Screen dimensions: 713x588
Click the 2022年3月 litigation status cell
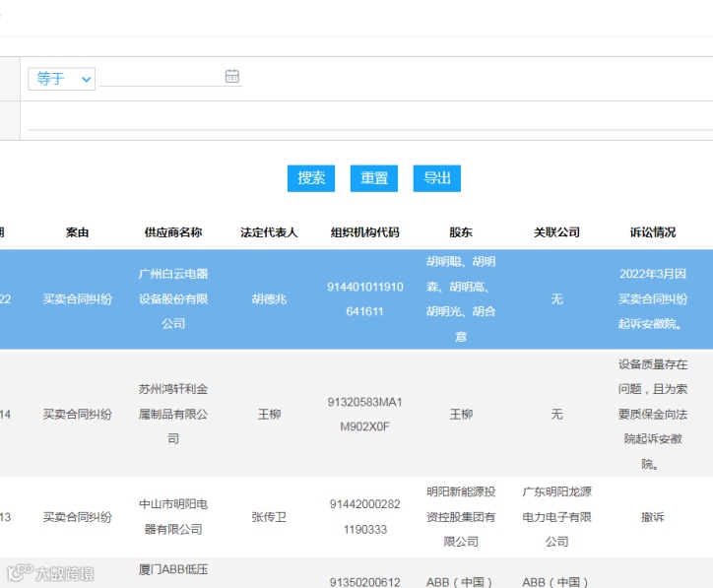pos(653,298)
